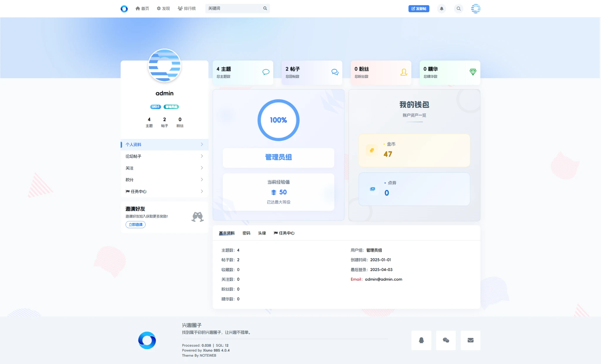Expand the 个人资料 chevron arrow

pyautogui.click(x=202, y=144)
